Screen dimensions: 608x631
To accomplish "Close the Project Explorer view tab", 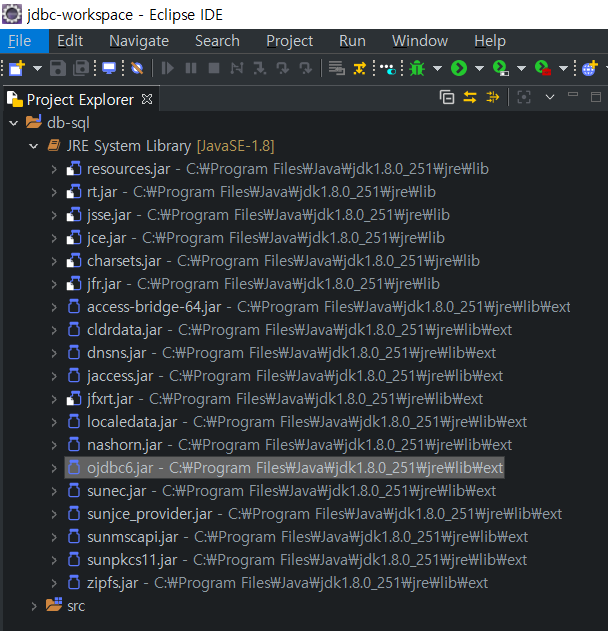I will point(147,99).
